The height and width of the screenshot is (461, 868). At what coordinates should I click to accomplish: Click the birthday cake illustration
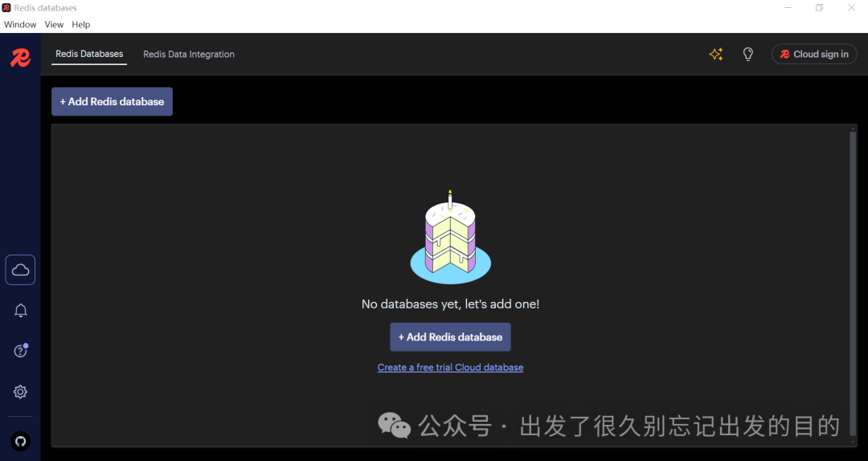[450, 238]
